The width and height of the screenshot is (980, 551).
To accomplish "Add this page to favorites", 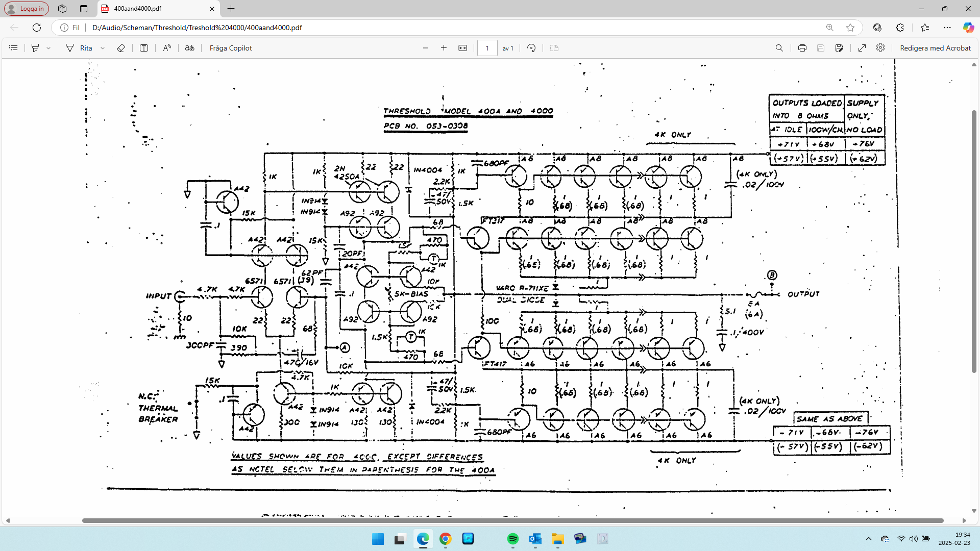I will (850, 28).
